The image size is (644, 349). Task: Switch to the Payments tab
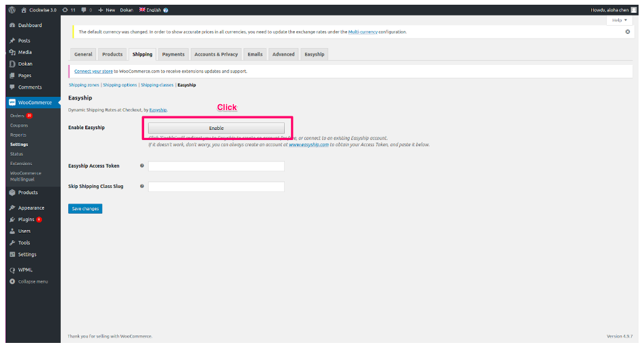(x=173, y=54)
